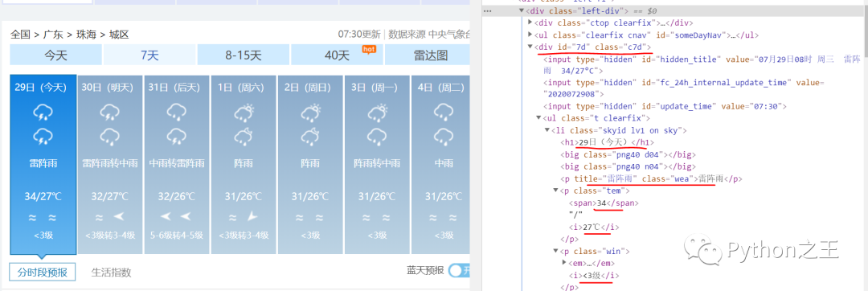Click 全国 breadcrumb link

pos(20,35)
